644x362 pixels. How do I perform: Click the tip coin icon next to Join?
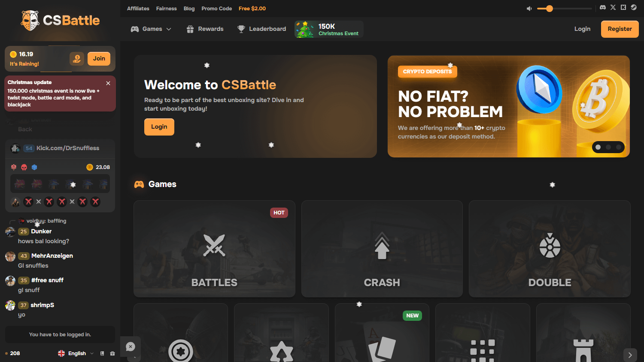[x=77, y=59]
